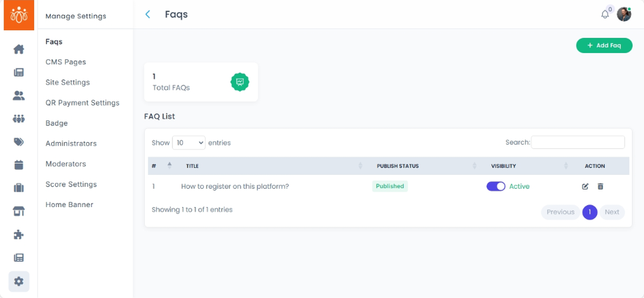Edit the FAQ using the pencil icon

coord(585,187)
